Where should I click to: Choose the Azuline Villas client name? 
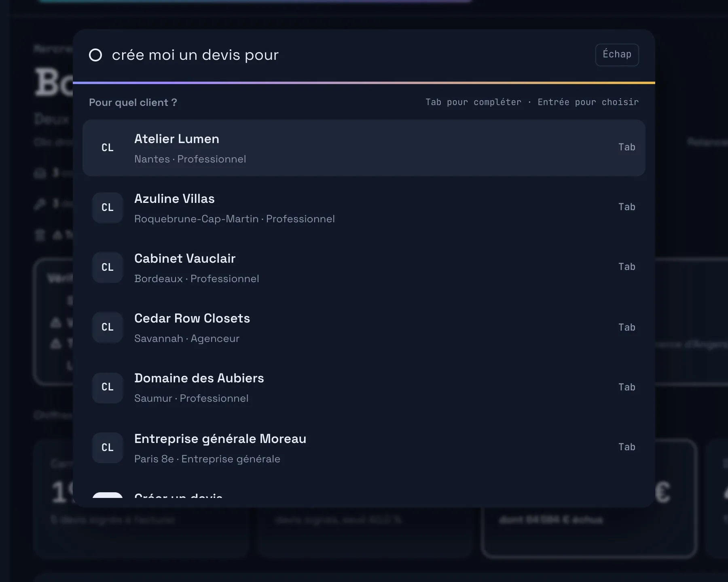pos(174,199)
